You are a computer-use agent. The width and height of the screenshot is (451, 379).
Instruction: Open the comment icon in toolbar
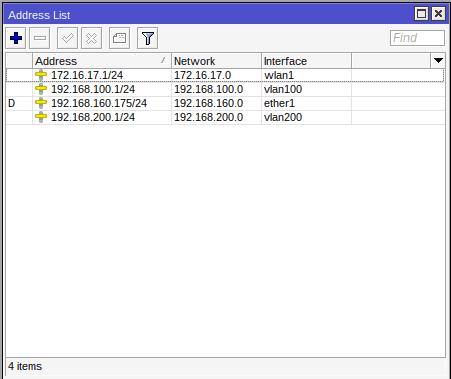[x=119, y=38]
